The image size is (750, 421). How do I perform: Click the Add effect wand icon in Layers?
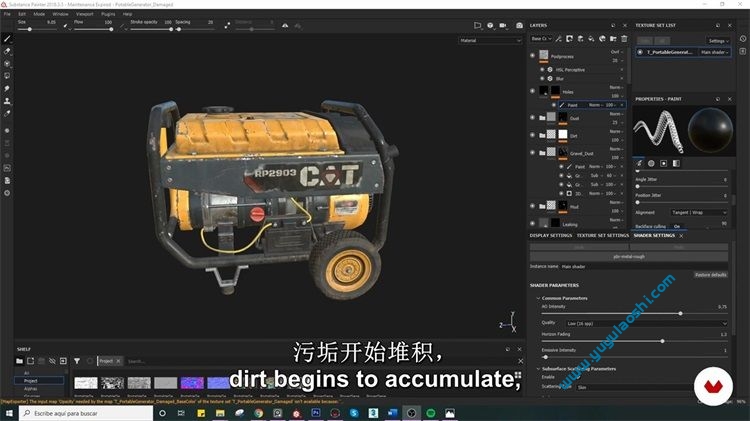(559, 39)
